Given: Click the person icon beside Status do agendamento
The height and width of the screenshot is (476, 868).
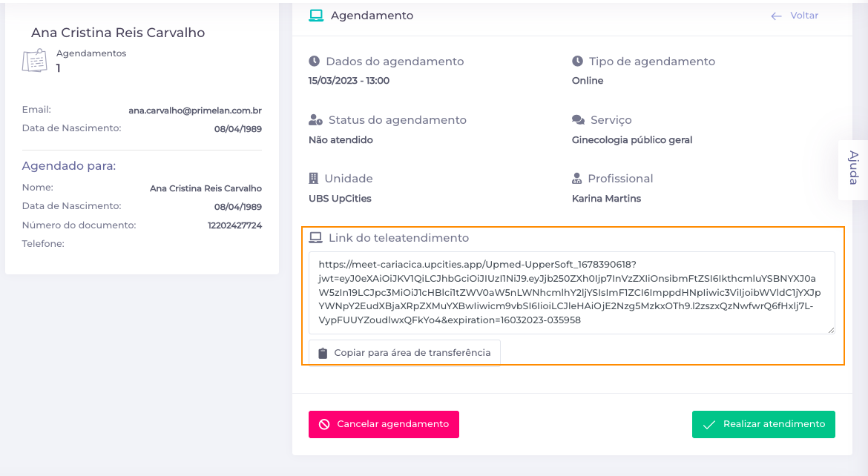Looking at the screenshot, I should tap(315, 119).
